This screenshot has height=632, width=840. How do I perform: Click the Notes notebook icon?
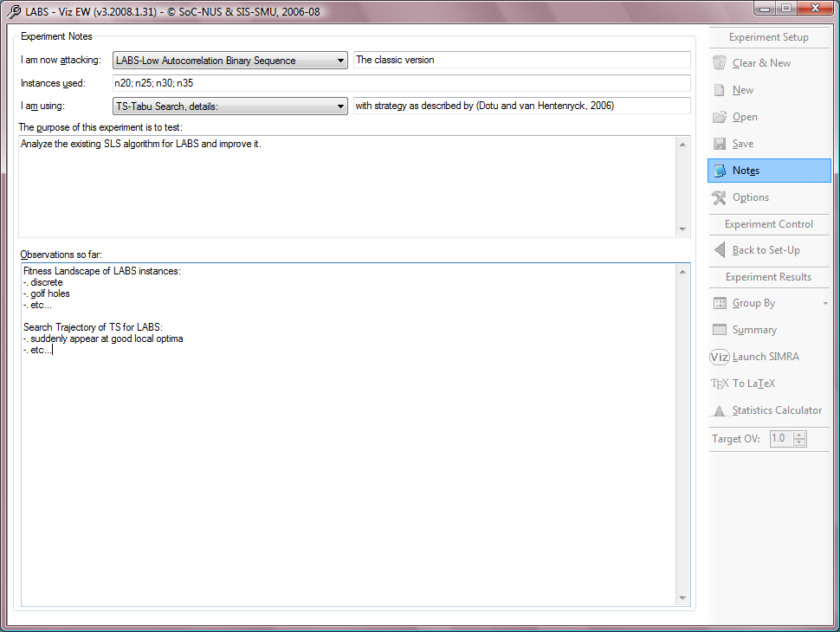click(720, 171)
